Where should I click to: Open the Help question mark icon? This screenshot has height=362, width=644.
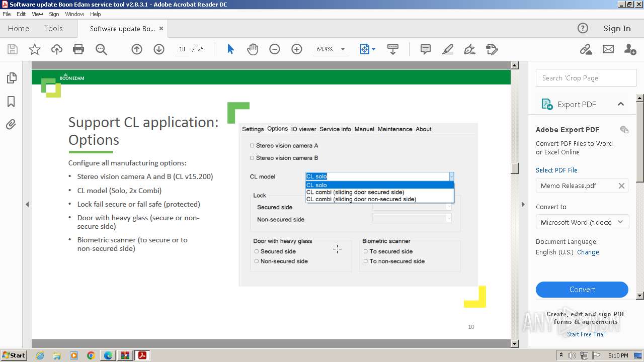click(583, 28)
